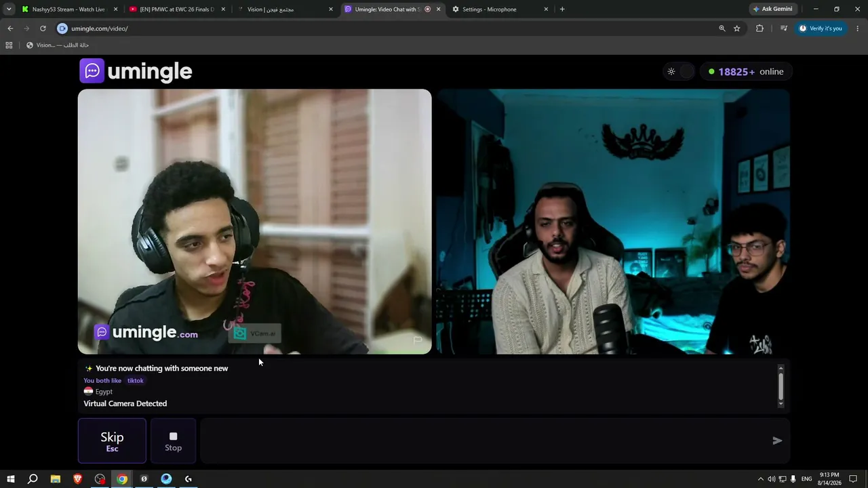Click the Chrome icon in the taskbar
The width and height of the screenshot is (868, 488).
click(x=122, y=479)
